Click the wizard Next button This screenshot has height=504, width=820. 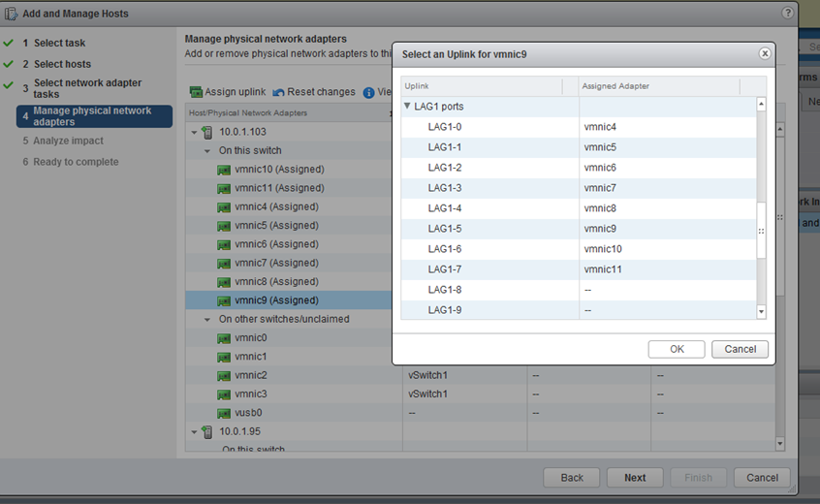pyautogui.click(x=635, y=477)
